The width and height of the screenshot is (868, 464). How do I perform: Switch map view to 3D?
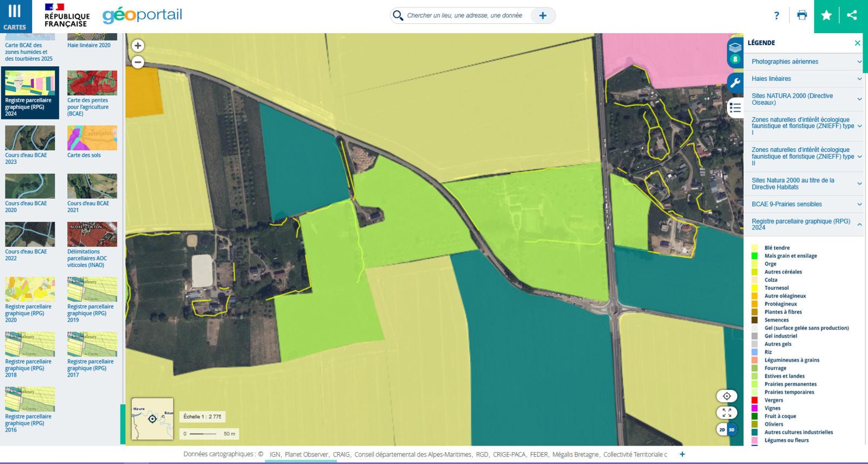coord(732,429)
